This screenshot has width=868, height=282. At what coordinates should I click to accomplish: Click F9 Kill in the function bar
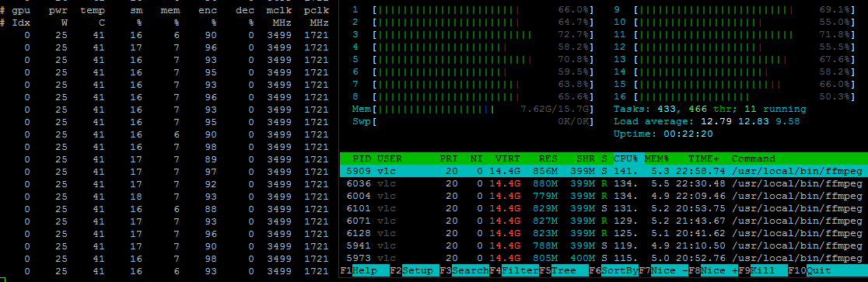coord(763,270)
